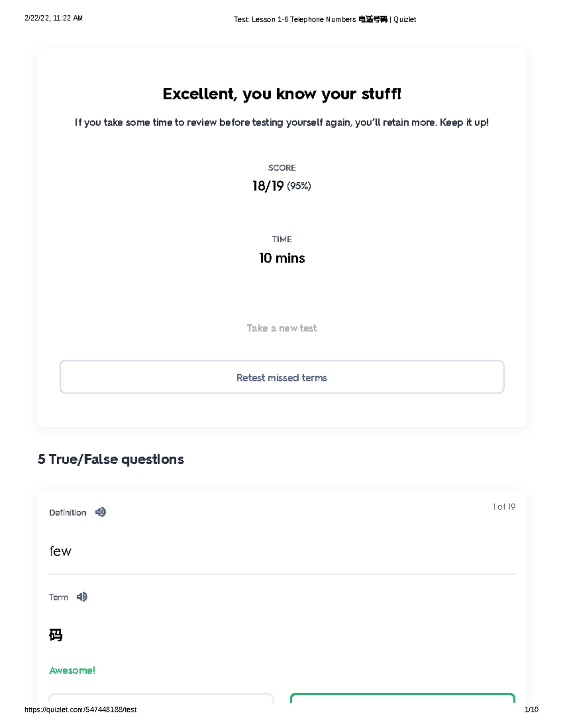Viewport: 563px width, 728px height.
Task: Click the 'Awesome!' feedback label
Action: 72,670
